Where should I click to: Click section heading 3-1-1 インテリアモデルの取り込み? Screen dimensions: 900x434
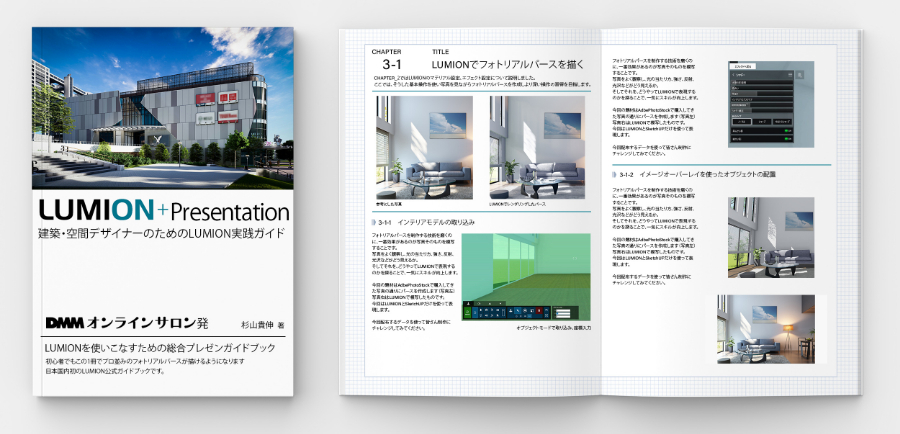[427, 222]
